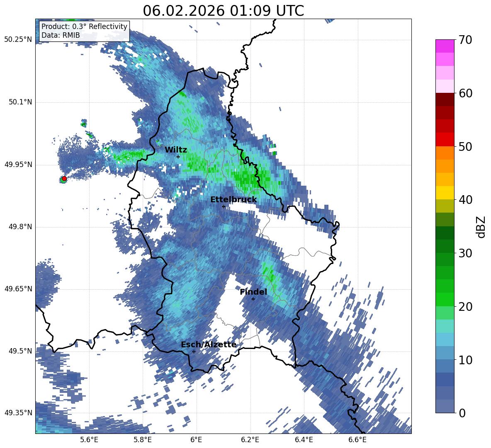Click the colorbar tick label 60
Image resolution: width=491 pixels, height=448 pixels.
[x=466, y=93]
